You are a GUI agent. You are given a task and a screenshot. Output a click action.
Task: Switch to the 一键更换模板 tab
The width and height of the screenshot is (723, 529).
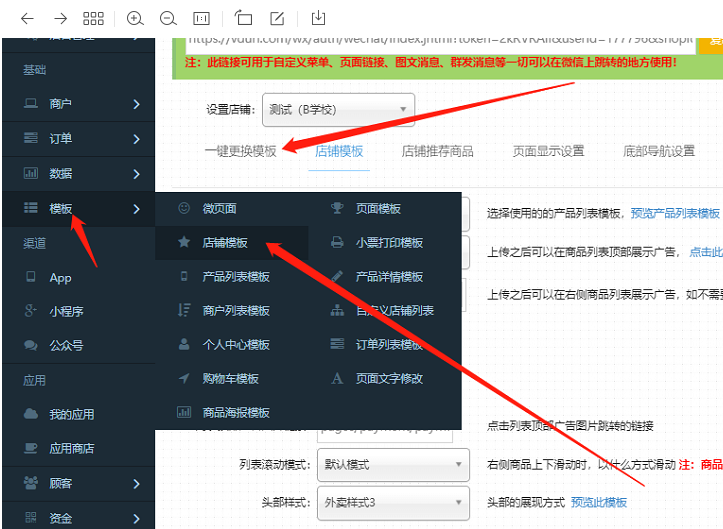click(x=240, y=151)
